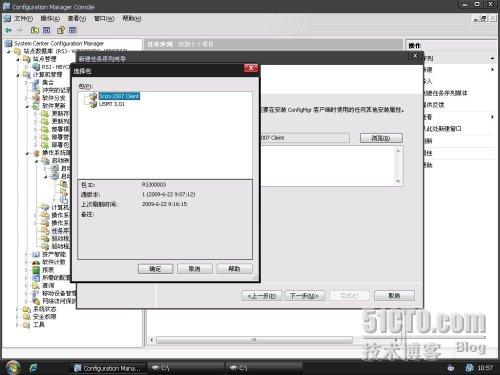Viewport: 500px width, 375px height.
Task: Close the 选择包 dialog with red X
Action: pyautogui.click(x=251, y=68)
